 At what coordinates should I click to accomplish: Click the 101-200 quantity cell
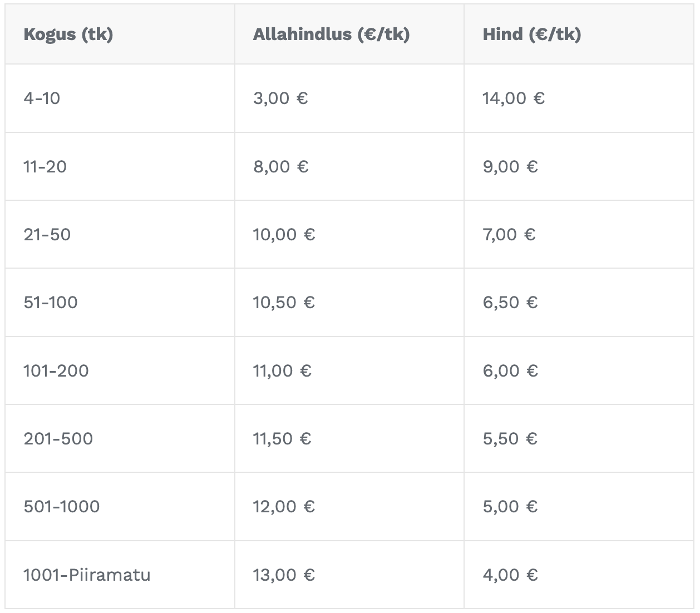(56, 370)
